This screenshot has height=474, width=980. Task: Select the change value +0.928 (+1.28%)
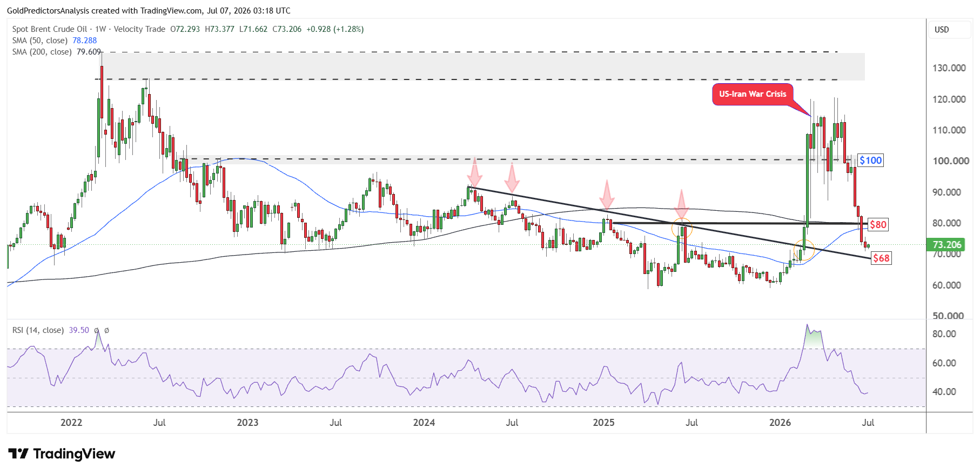point(335,29)
